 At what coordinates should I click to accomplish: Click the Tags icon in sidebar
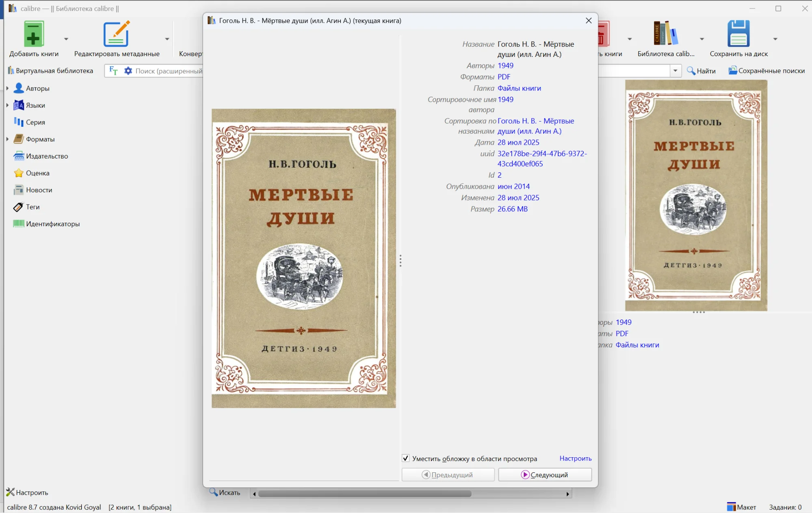pyautogui.click(x=18, y=207)
